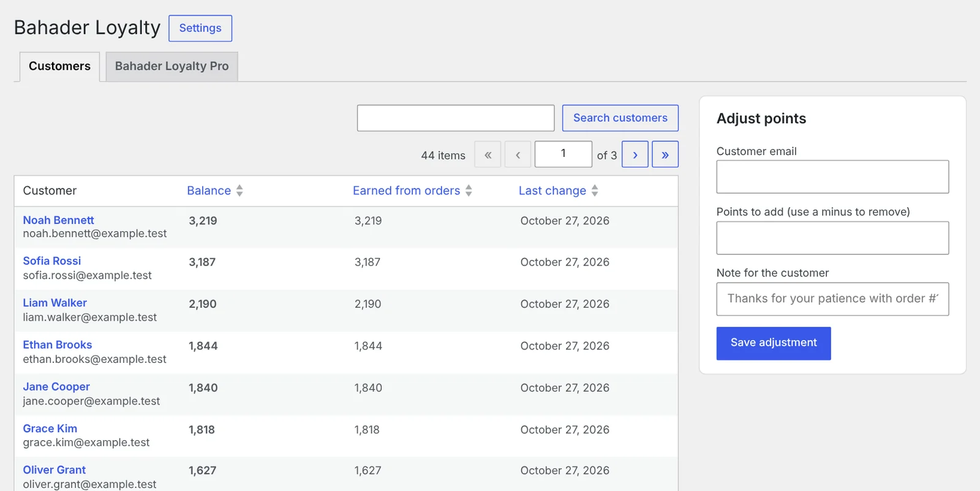Click the Earned from orders sort arrows
Image resolution: width=980 pixels, height=491 pixels.
[x=469, y=191]
